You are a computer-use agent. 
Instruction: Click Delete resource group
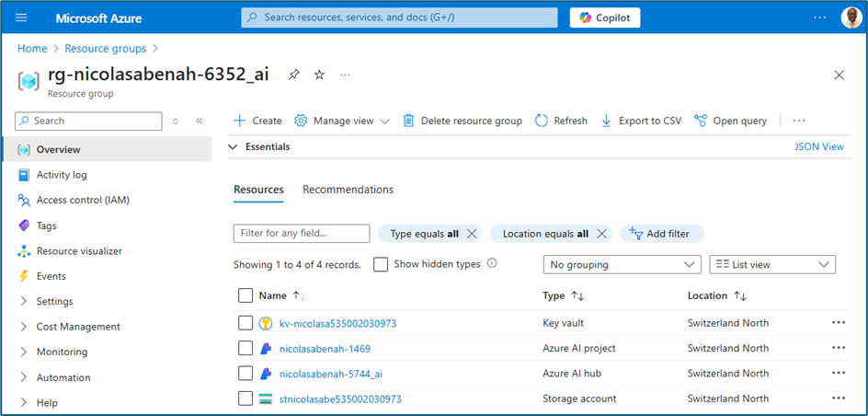point(463,121)
